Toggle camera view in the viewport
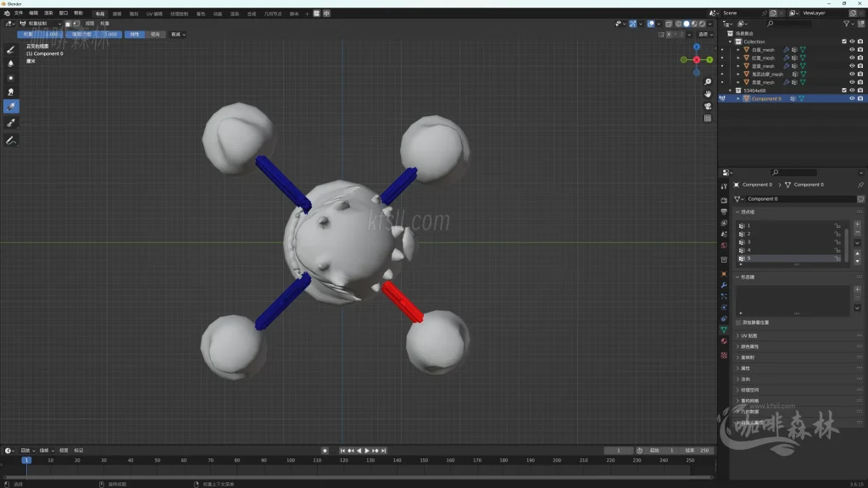The image size is (868, 488). (708, 107)
